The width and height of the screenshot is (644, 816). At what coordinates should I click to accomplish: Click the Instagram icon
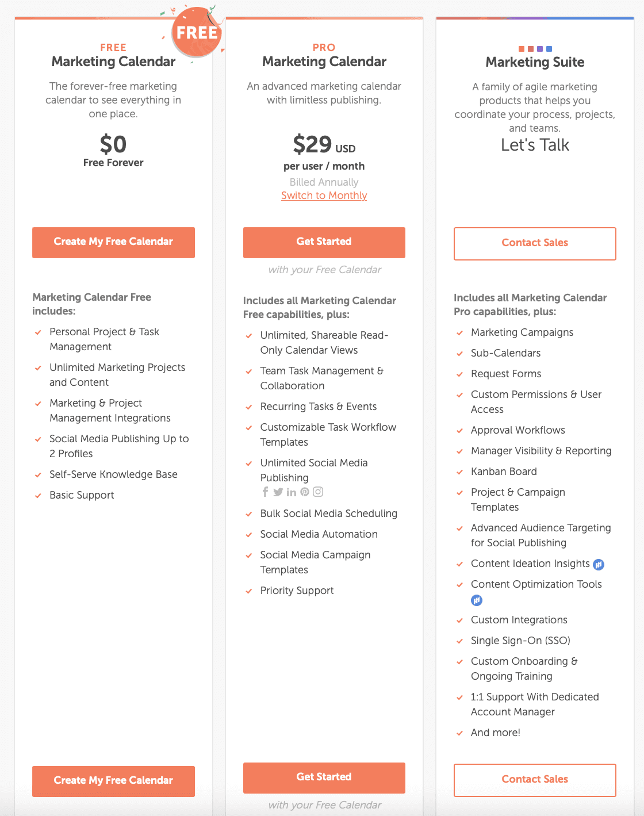[318, 492]
